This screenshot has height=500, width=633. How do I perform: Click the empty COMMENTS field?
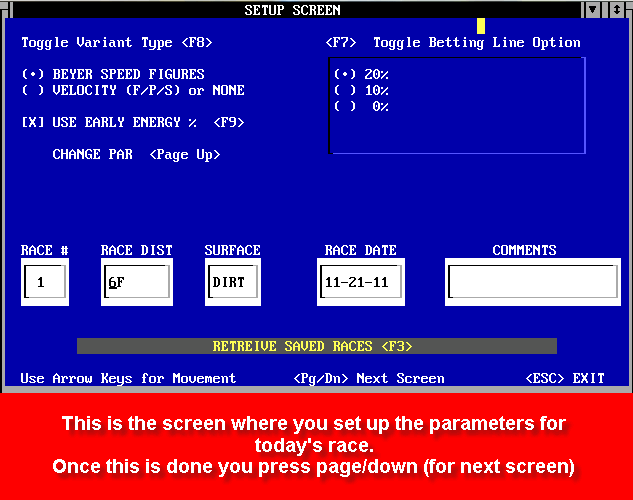533,282
